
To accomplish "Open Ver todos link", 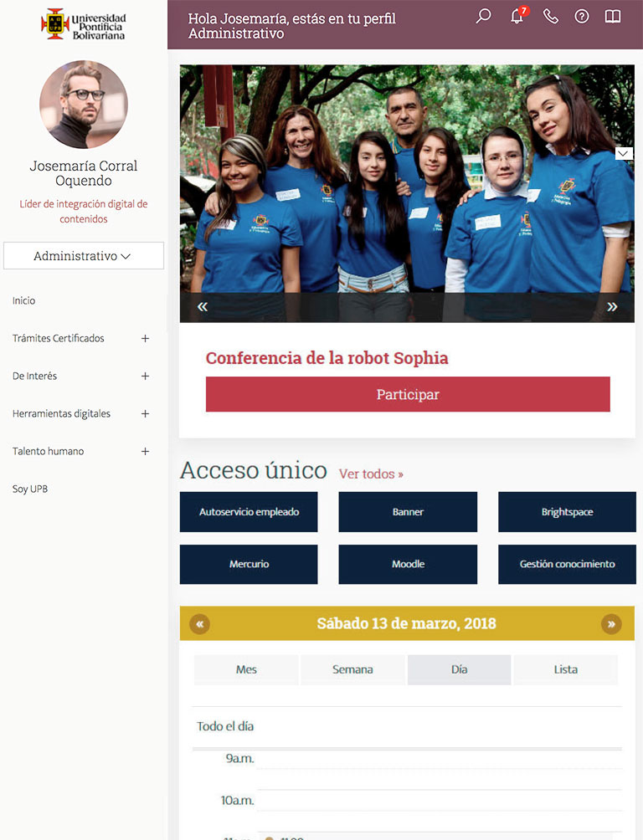I will point(371,474).
